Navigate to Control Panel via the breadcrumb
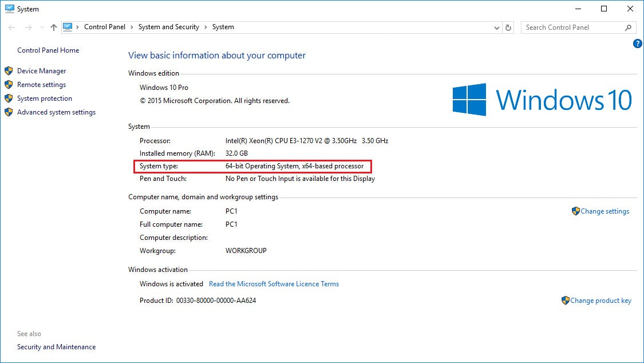This screenshot has height=363, width=644. 104,27
